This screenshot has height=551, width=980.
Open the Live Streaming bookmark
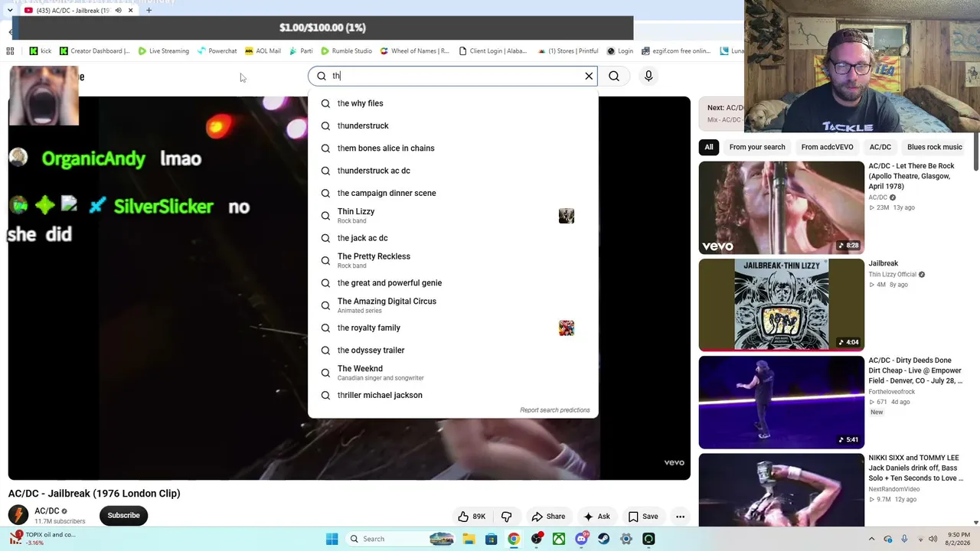click(163, 51)
